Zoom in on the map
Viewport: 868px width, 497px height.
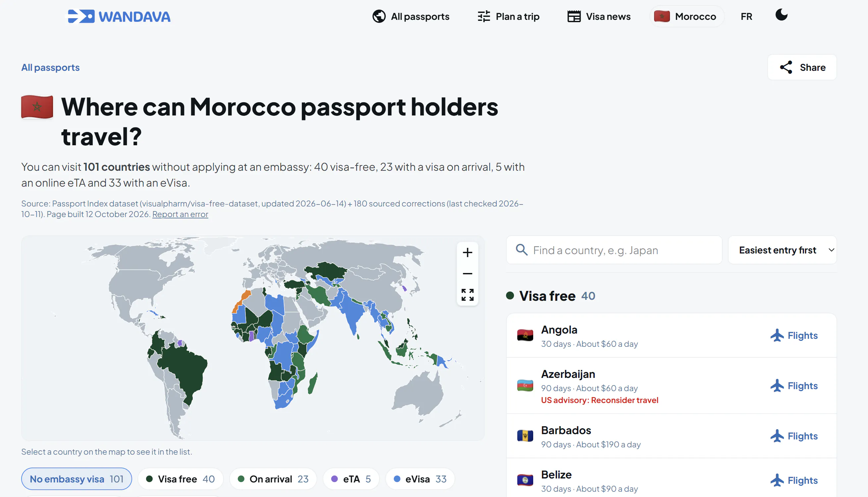point(467,252)
